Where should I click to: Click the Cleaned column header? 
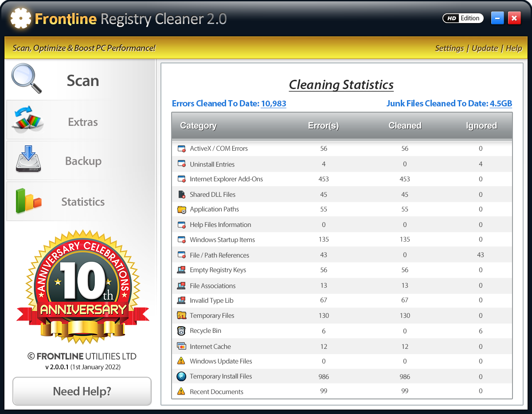point(405,126)
